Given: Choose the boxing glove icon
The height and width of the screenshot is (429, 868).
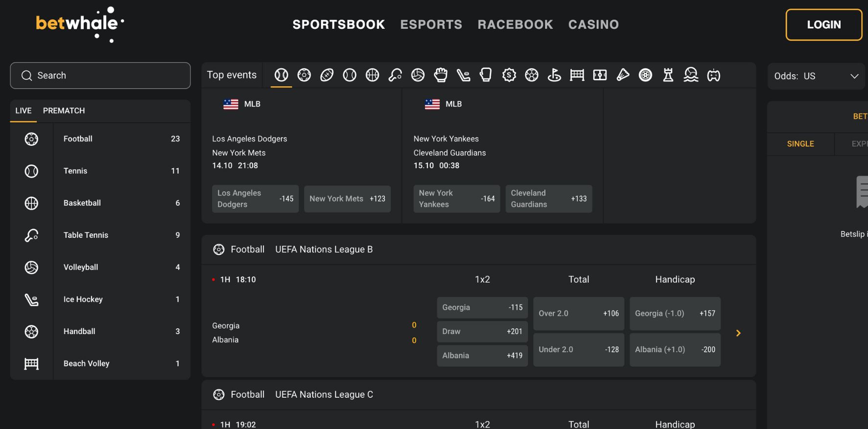Looking at the screenshot, I should click(486, 75).
